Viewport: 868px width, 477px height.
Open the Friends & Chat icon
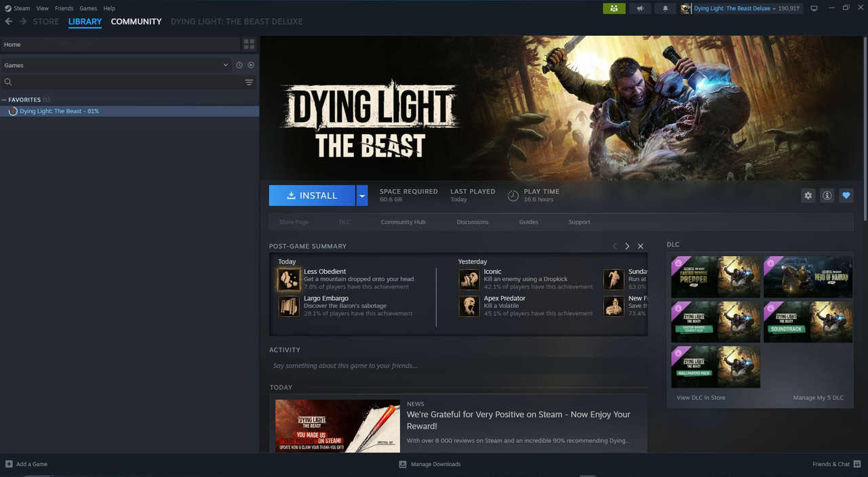coord(857,464)
